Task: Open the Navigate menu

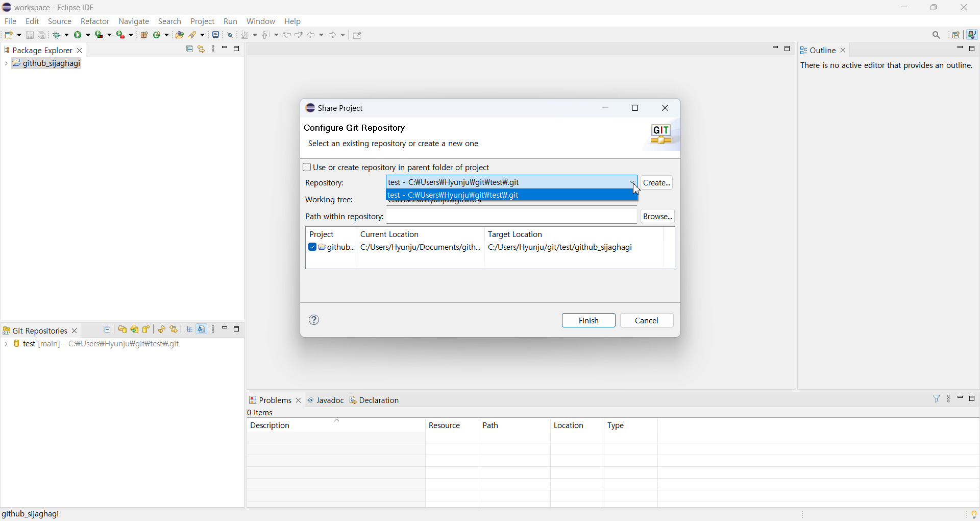Action: 134,21
